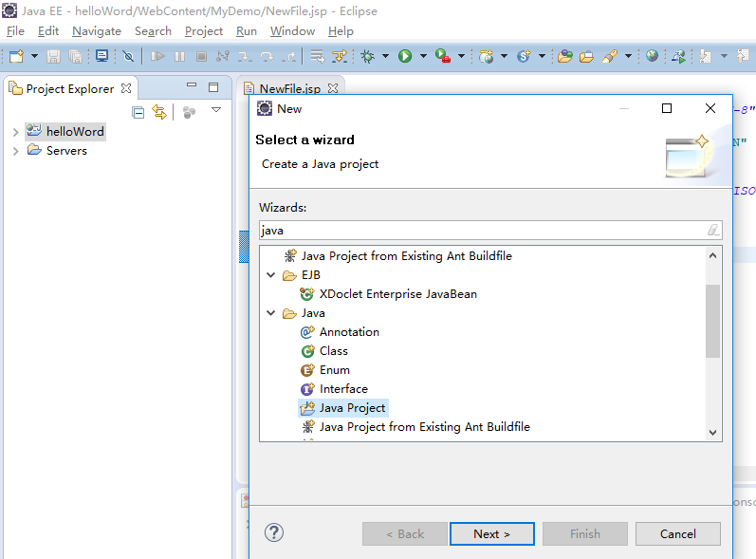Click the monitor console toolbar icon

pos(101,56)
